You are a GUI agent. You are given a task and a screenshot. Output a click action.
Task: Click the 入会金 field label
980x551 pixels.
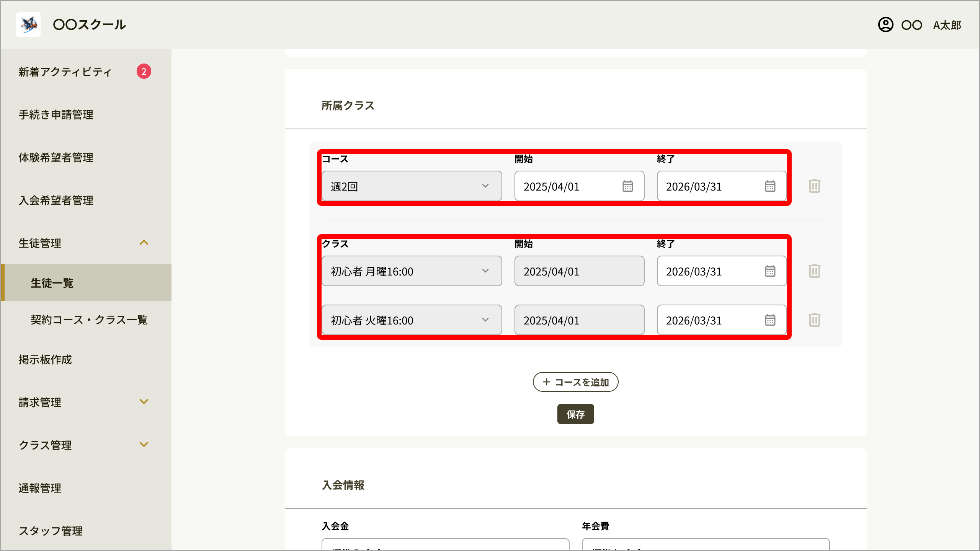335,526
